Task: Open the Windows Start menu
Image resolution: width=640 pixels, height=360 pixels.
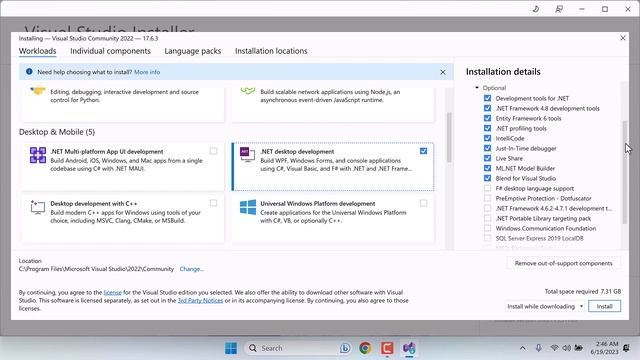Action: point(231,348)
